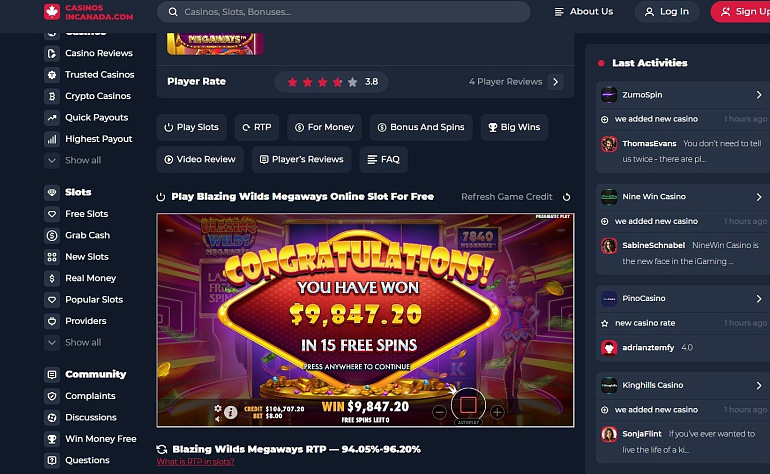Click the Crypto Casinos sidebar icon

tap(52, 96)
